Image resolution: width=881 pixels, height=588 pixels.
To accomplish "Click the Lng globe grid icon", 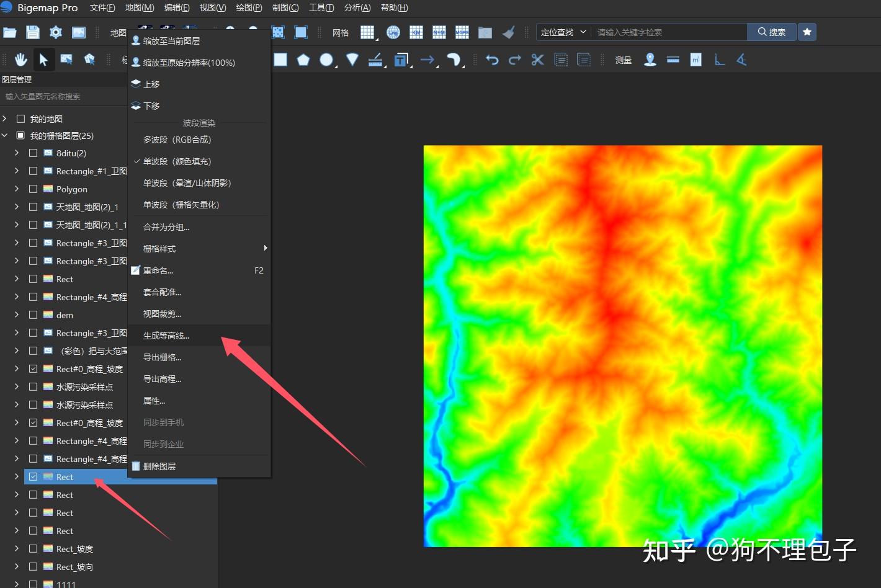I will (393, 32).
